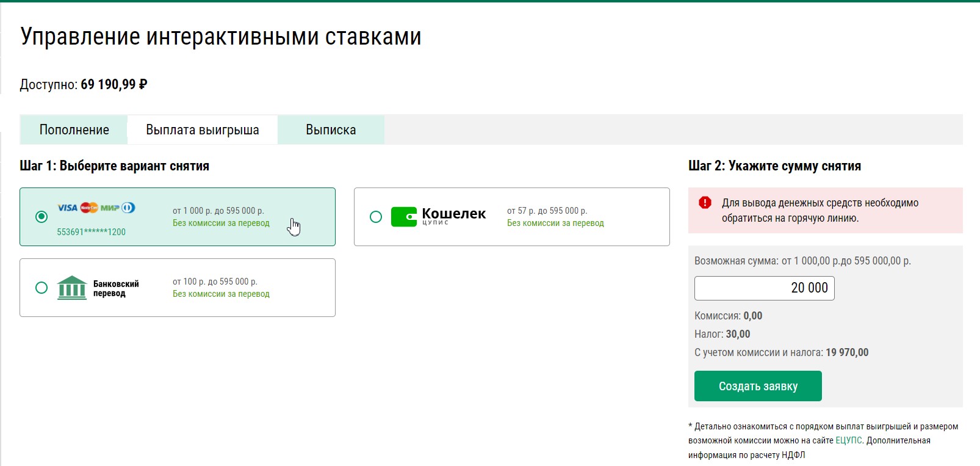Click the Комиссия: 0,00 line
Viewport: 980px width, 466px height.
point(728,316)
